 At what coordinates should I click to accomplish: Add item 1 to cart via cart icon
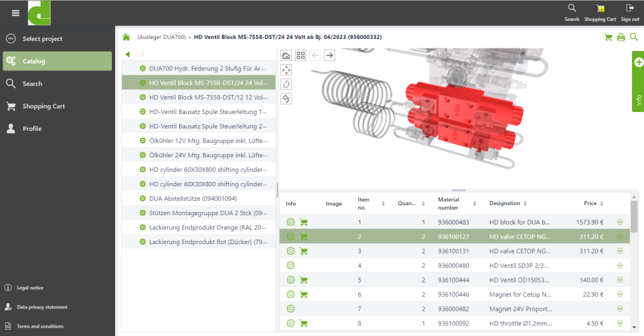304,222
